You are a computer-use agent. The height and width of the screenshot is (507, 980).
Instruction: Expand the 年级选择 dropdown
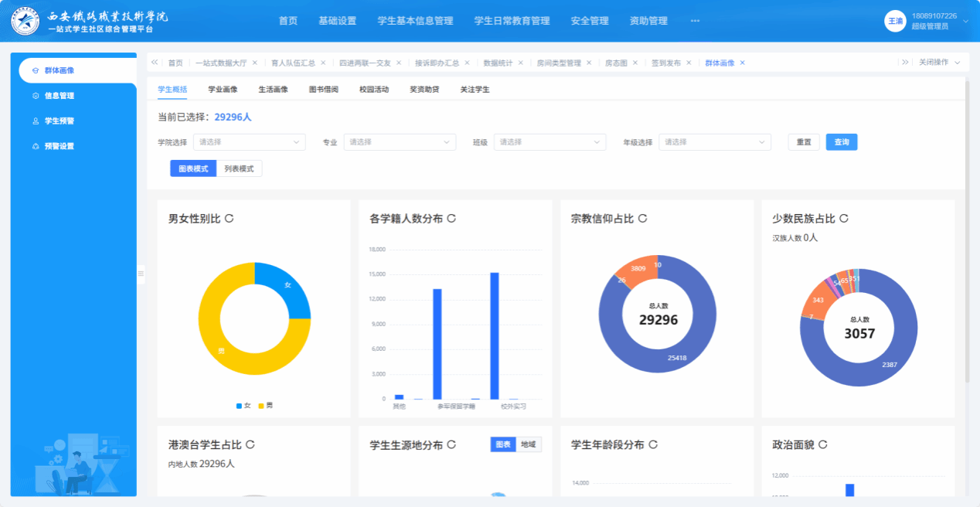pos(714,142)
